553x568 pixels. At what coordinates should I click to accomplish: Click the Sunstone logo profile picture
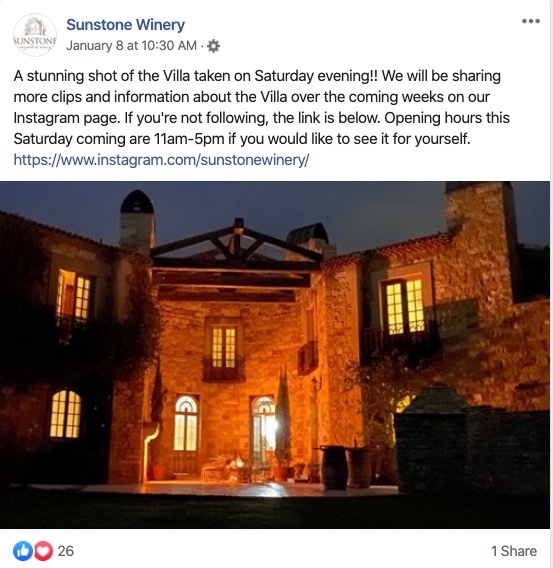tap(35, 35)
